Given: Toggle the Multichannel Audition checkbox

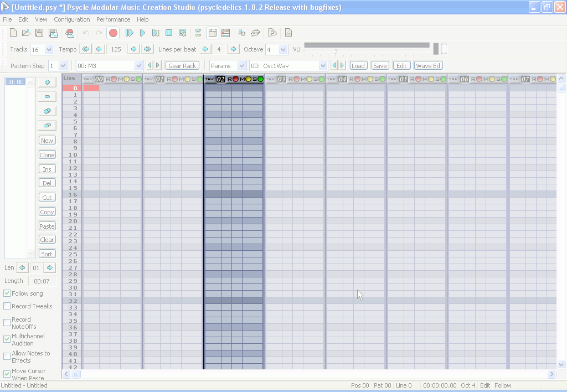Looking at the screenshot, I should [7, 339].
